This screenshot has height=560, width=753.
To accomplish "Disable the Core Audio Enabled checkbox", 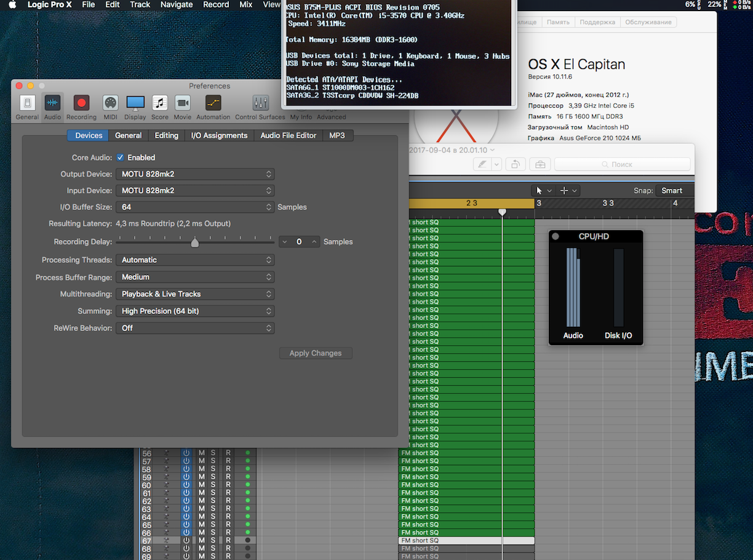I will tap(121, 158).
